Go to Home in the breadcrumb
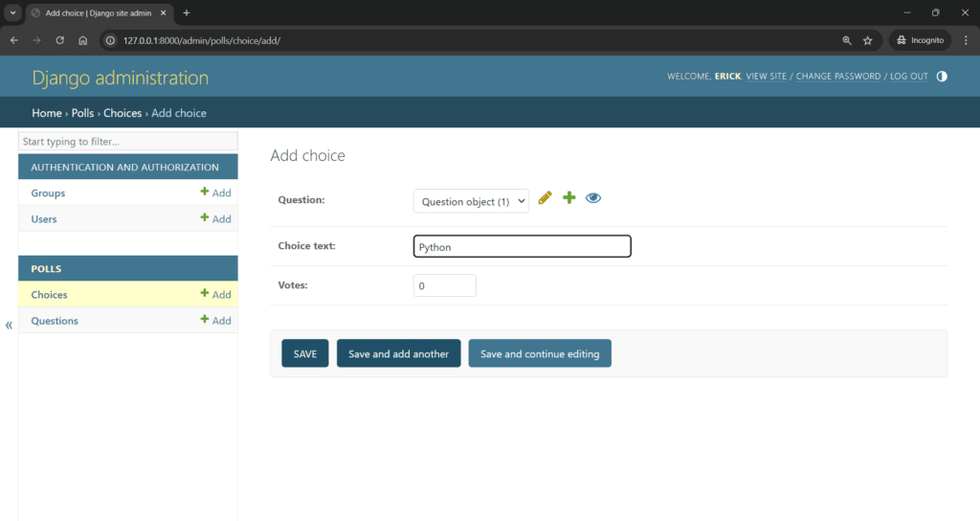This screenshot has width=980, height=521. click(47, 113)
